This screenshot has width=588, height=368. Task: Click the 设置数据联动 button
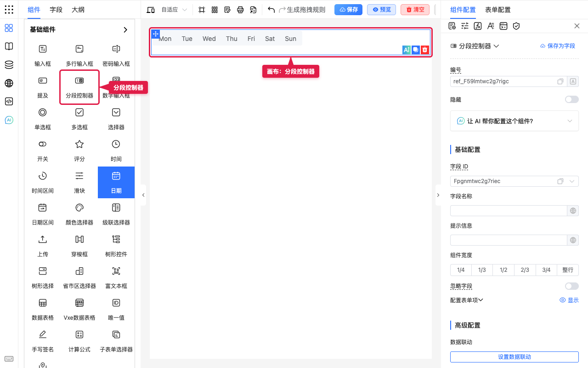pos(514,357)
